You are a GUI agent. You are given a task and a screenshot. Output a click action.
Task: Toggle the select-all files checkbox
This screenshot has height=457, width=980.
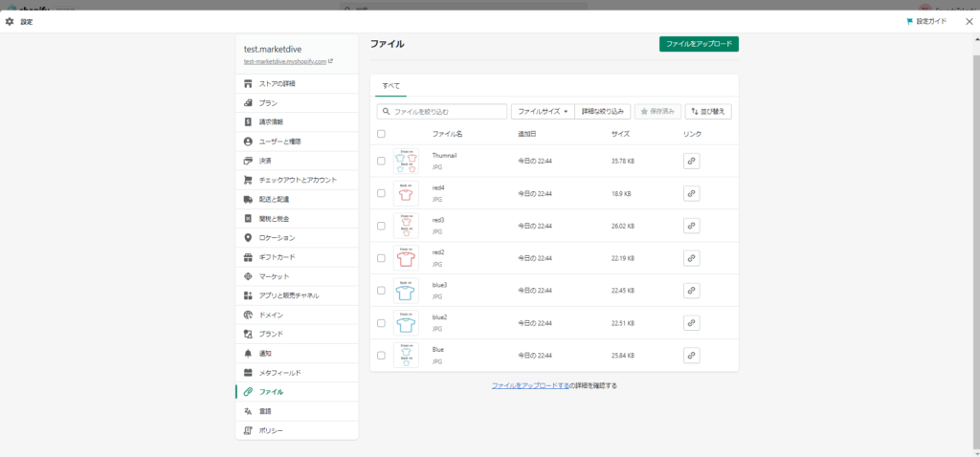(381, 134)
